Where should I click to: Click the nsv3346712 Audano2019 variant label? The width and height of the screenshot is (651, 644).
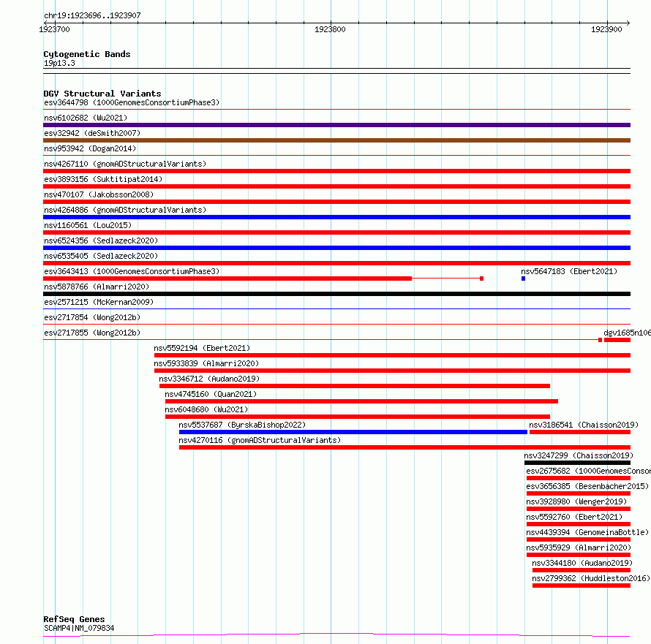(209, 379)
